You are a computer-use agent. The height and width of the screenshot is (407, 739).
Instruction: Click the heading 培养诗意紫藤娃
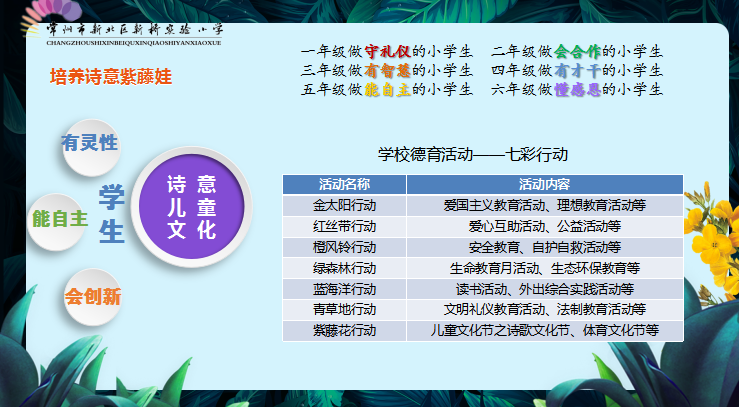(x=111, y=77)
